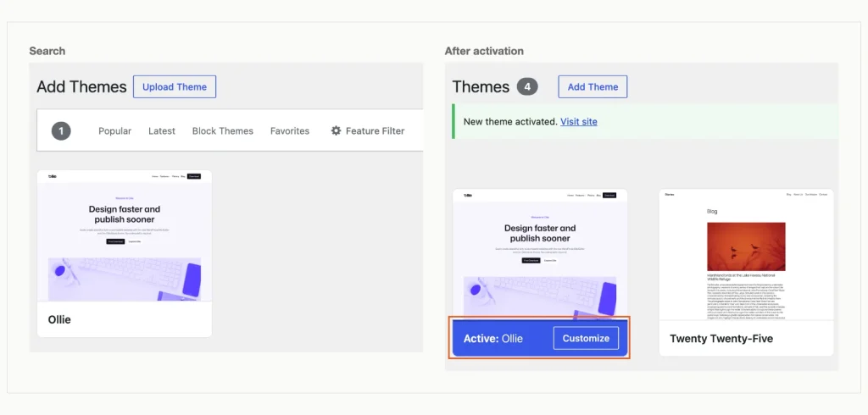Click the New theme activated notice text
This screenshot has height=415, width=868.
(509, 121)
